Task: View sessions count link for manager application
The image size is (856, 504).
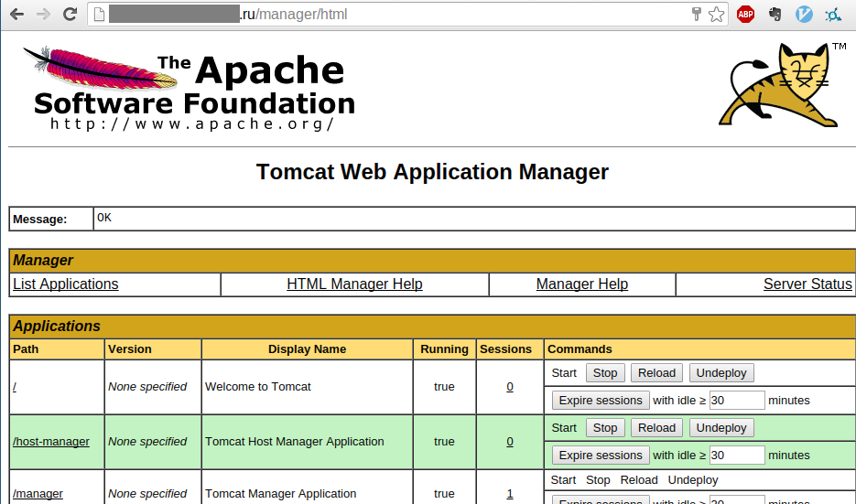Action: click(509, 494)
